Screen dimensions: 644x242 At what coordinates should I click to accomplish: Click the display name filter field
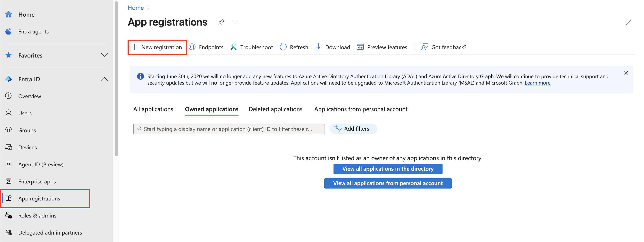tap(229, 129)
